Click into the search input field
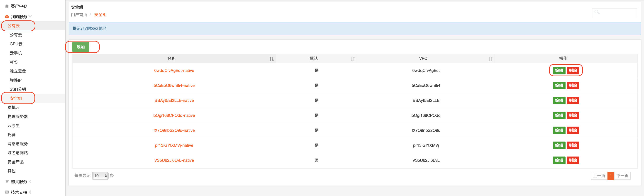The image size is (644, 196). coord(618,13)
